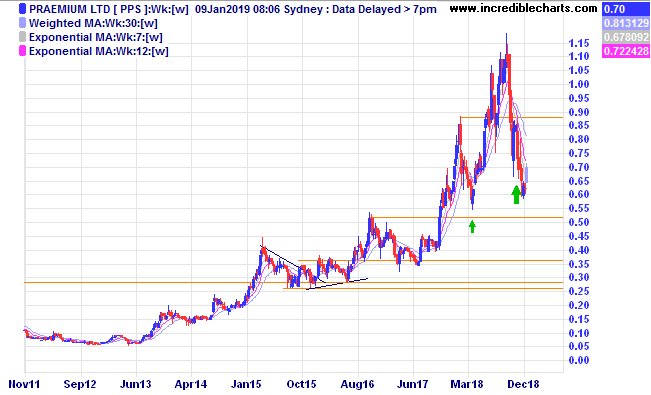This screenshot has height=395, width=651.
Task: Click the 1.00 price axis label
Action: coord(579,84)
